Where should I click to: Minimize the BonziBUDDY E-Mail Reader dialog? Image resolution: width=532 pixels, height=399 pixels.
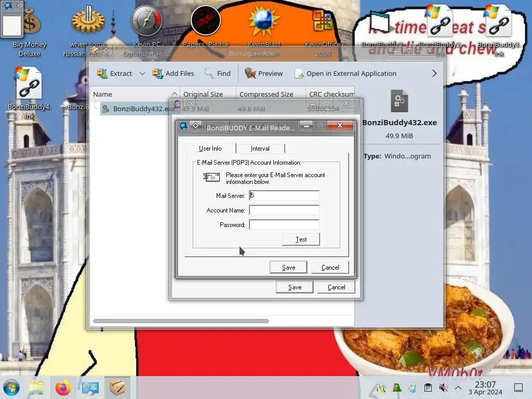[x=307, y=126]
